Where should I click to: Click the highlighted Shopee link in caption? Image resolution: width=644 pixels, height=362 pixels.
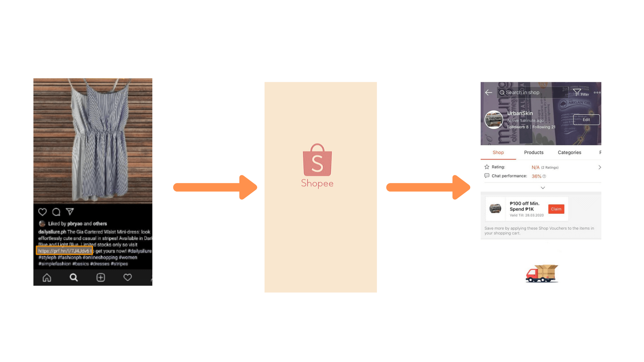[x=64, y=251]
